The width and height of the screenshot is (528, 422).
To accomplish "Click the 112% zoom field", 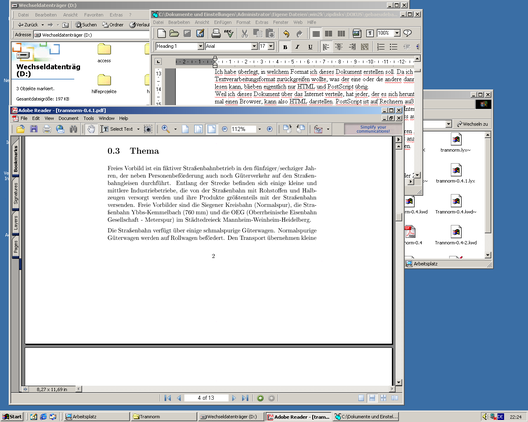I will tap(242, 129).
